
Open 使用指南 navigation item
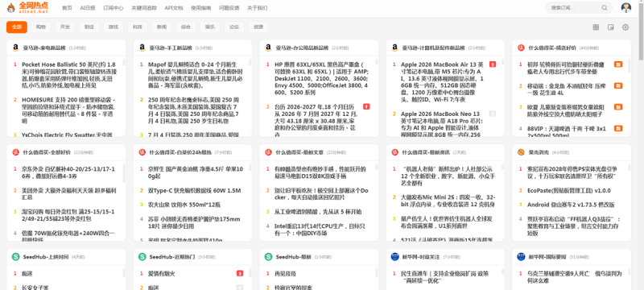coord(200,8)
